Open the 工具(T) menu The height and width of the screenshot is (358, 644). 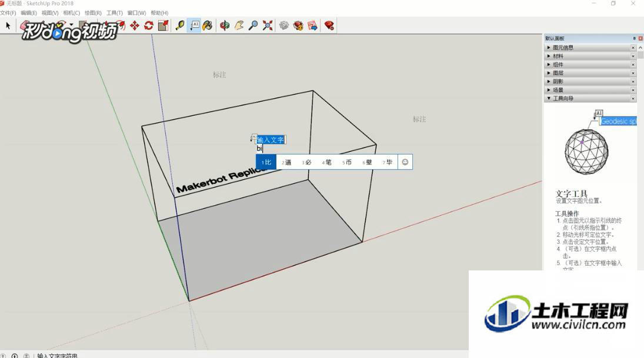pos(115,13)
